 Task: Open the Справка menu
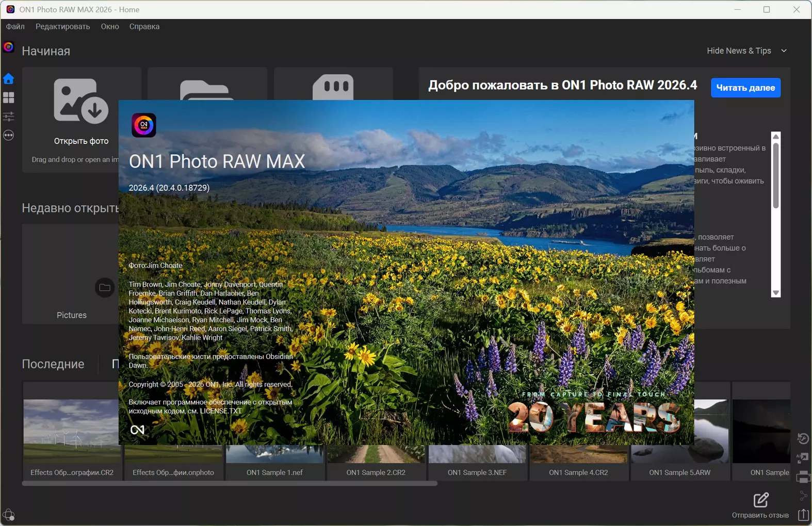coord(144,26)
